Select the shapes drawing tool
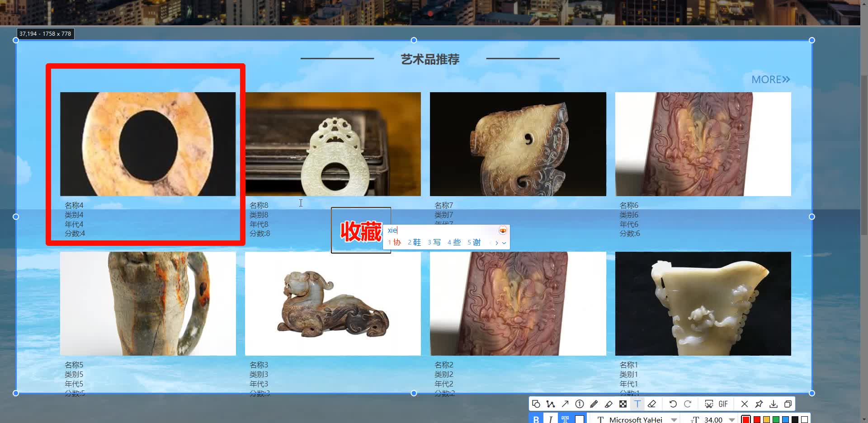This screenshot has height=423, width=868. pos(536,404)
